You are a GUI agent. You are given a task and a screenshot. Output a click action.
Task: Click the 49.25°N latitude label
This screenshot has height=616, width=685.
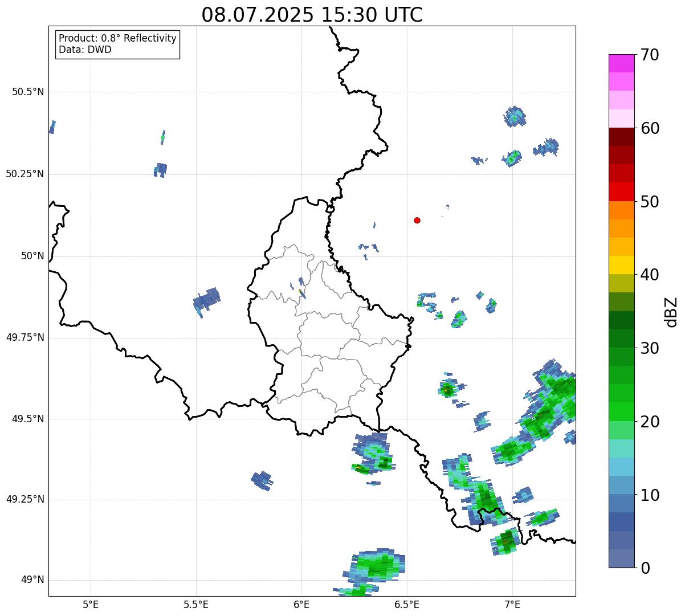pyautogui.click(x=25, y=499)
